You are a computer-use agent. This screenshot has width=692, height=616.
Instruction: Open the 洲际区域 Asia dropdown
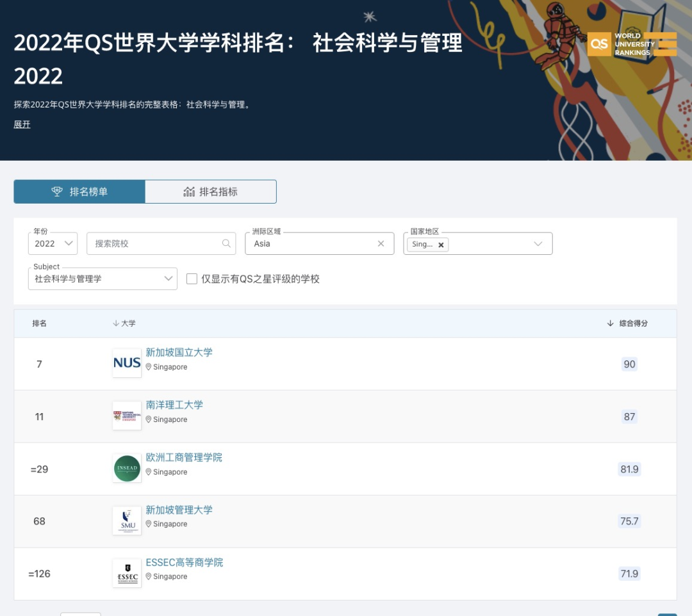[x=320, y=243]
